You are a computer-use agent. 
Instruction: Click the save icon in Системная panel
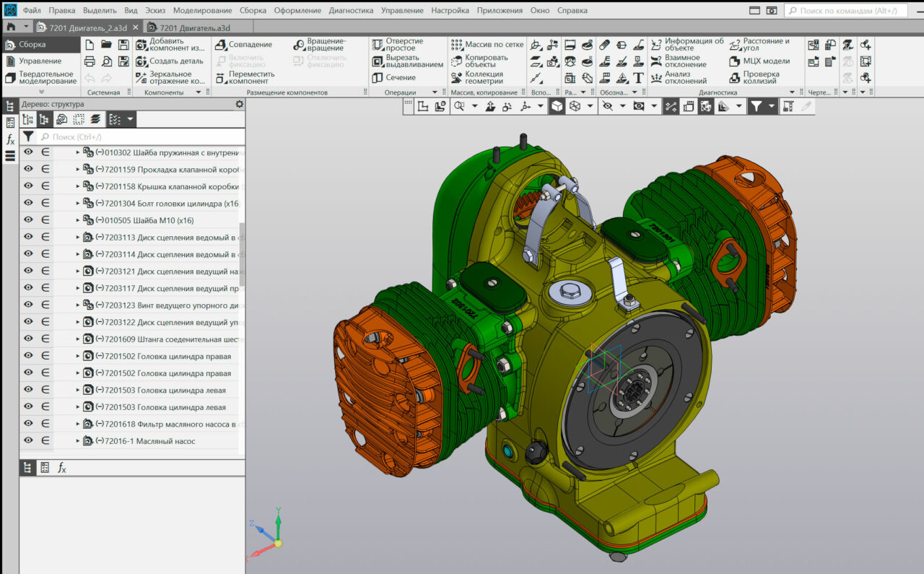tap(123, 45)
